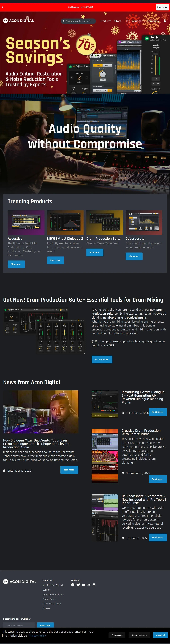Open the YouTube icon under Follow Us
This screenshot has width=170, height=644.
pyautogui.click(x=84, y=585)
